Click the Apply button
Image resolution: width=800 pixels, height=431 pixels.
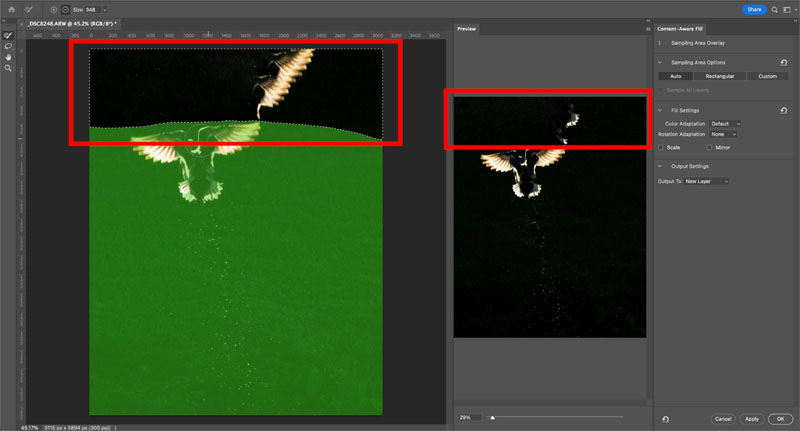click(x=752, y=418)
